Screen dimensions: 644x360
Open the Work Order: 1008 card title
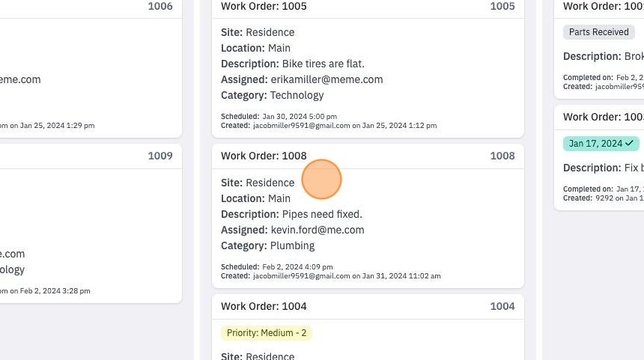coord(264,156)
